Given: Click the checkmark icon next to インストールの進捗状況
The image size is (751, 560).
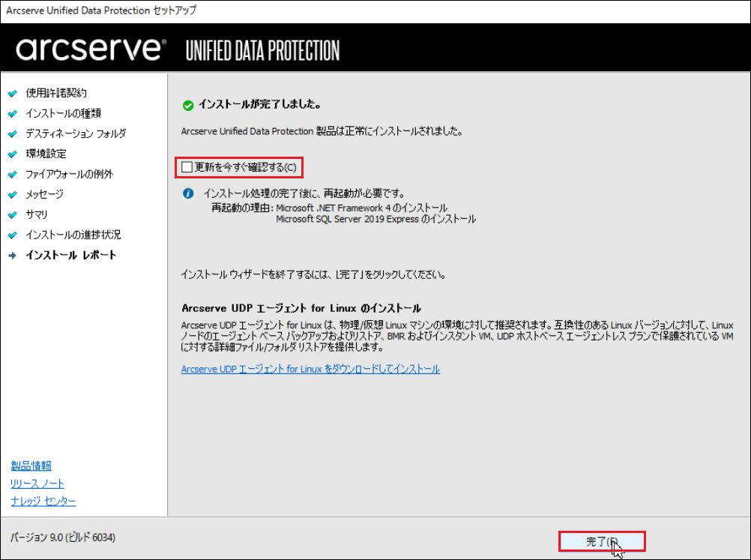Looking at the screenshot, I should 13,235.
